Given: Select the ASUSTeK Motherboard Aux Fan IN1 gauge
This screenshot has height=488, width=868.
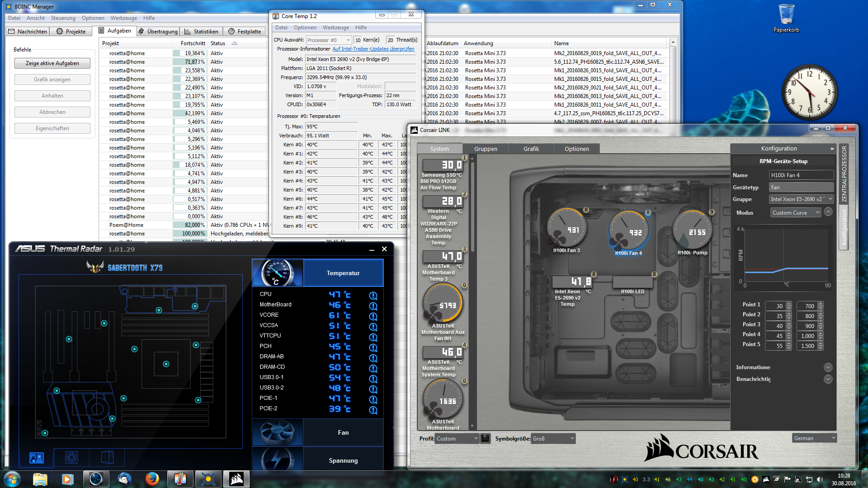Looking at the screenshot, I should [443, 304].
